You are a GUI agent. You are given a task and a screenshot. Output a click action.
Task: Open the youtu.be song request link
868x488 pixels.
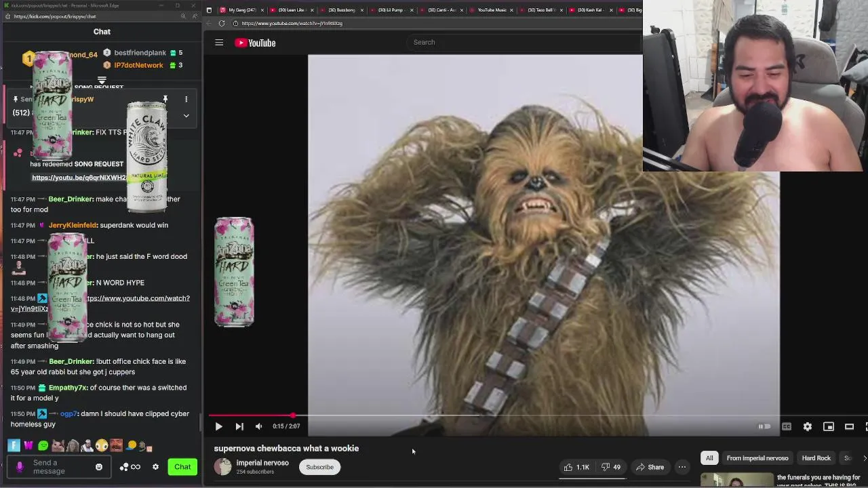point(79,178)
